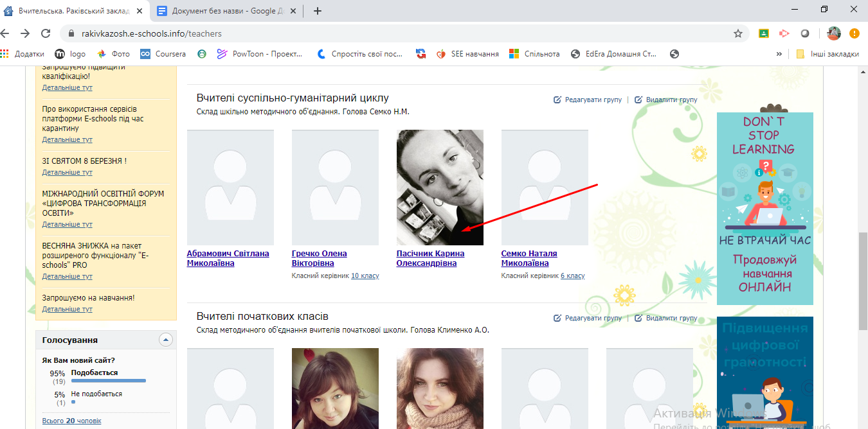This screenshot has width=868, height=429.
Task: Click Пасічник Карина's photo thumbnail
Action: coord(440,188)
